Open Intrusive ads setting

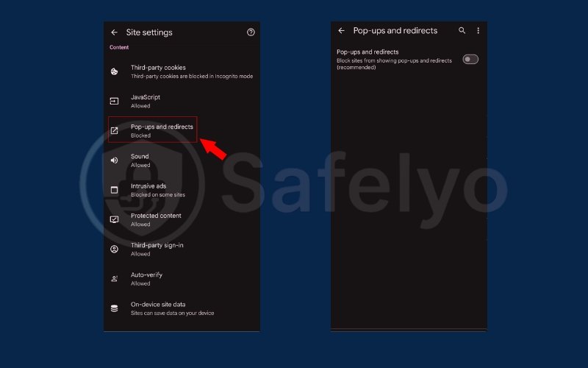(x=182, y=190)
